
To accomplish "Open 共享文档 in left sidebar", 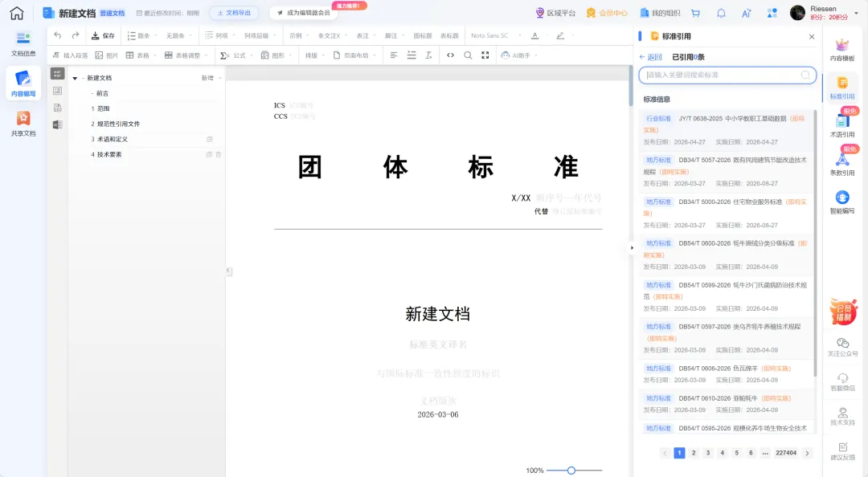I will click(23, 124).
